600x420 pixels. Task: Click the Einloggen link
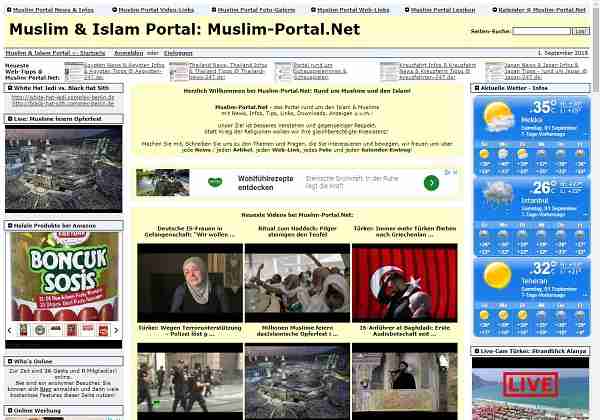point(178,53)
